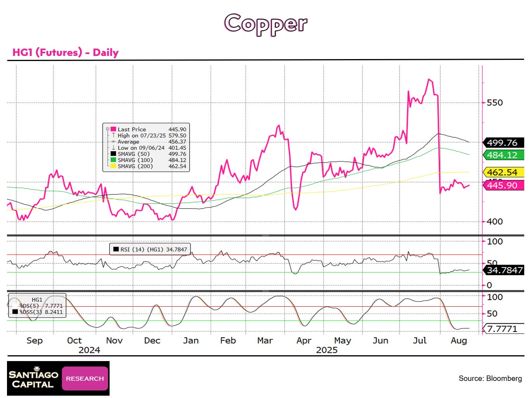This screenshot has height=398, width=532.
Task: Click the Feb month axis label
Action: (228, 340)
